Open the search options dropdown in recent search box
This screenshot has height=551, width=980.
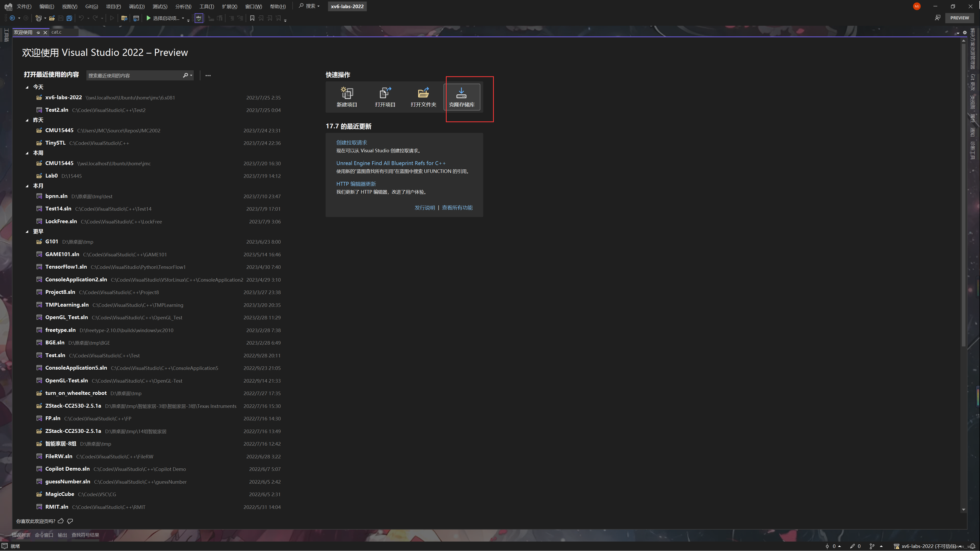(191, 75)
